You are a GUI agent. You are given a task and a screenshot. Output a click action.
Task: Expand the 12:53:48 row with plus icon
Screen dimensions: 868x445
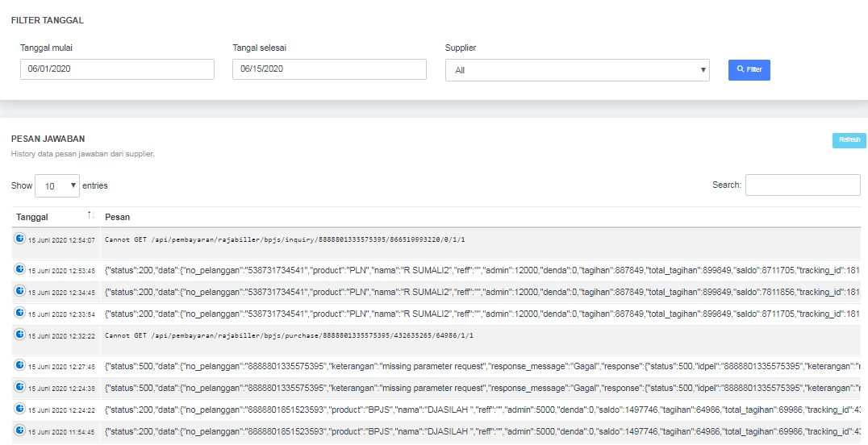tap(20, 269)
